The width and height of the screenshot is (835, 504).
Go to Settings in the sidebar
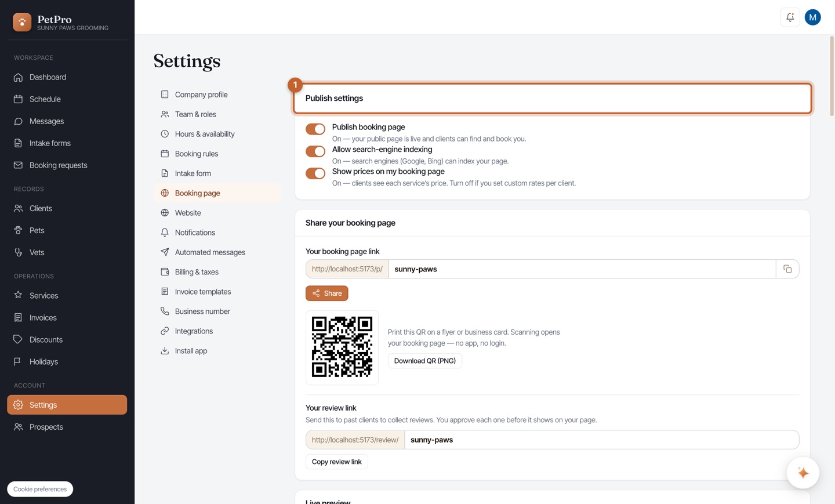(67, 405)
